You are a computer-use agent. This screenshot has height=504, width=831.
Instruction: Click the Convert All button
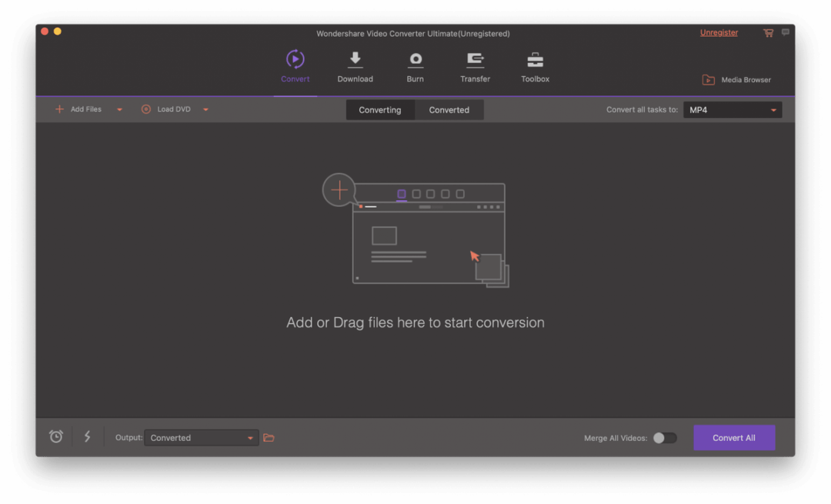734,437
